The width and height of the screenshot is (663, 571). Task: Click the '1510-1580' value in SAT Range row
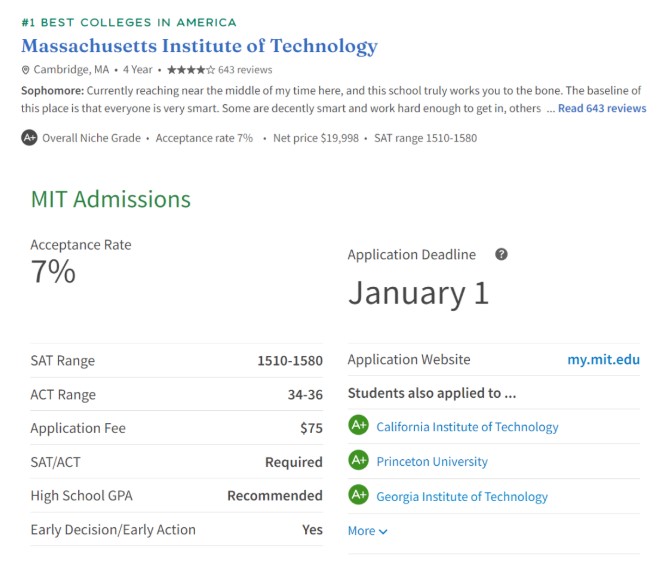(290, 361)
